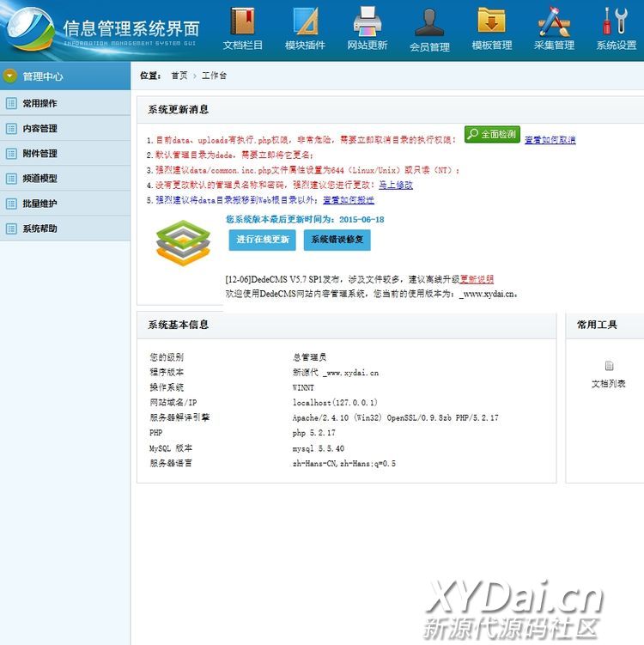The width and height of the screenshot is (644, 645).
Task: Expand the 常用操作 sidebar section
Action: tap(65, 103)
